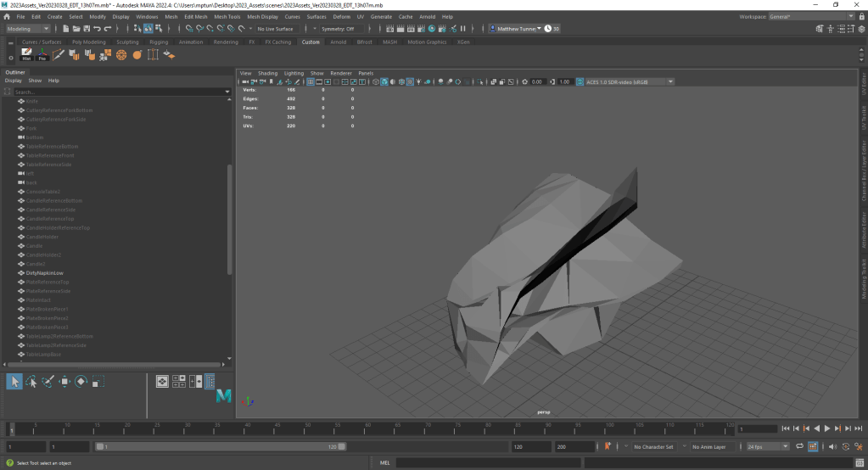Activate the Paint Selection tool

tap(48, 382)
